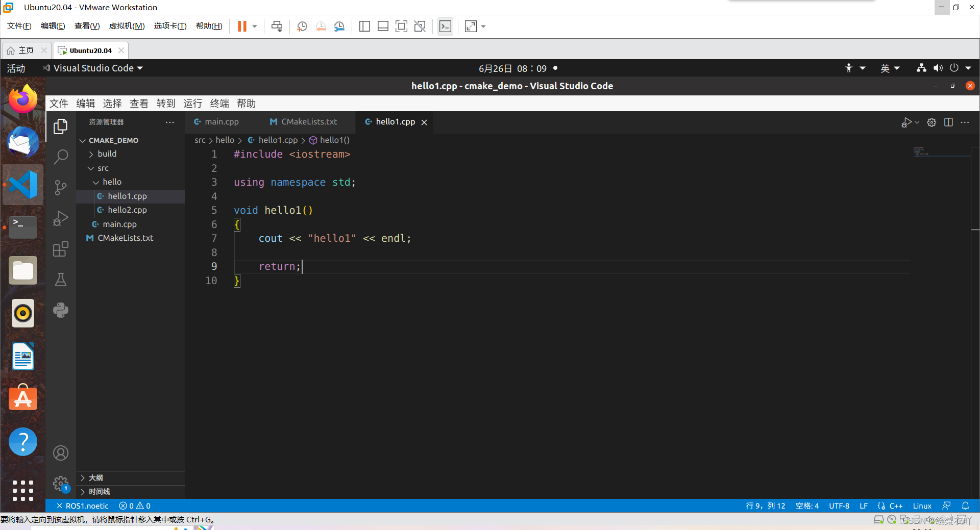Click Linux configuration in status bar
The image size is (980, 530).
tap(922, 506)
